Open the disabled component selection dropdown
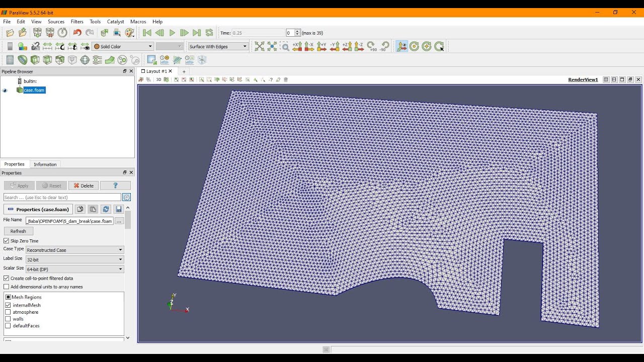644x362 pixels. pos(170,46)
